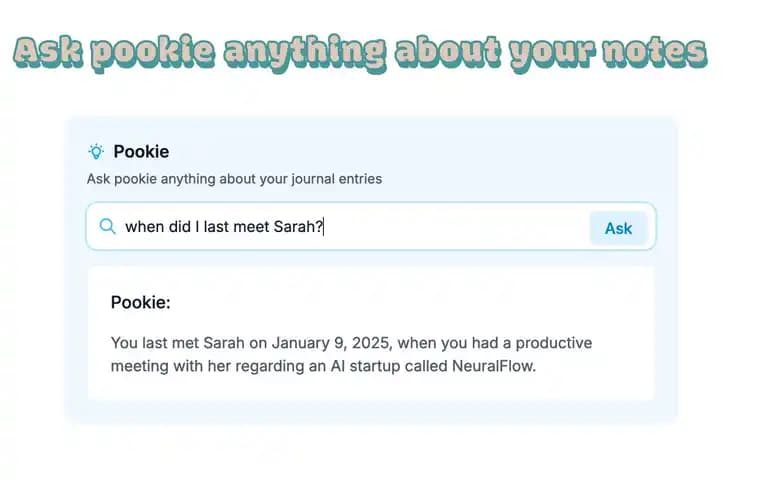
Task: Click the 'Ask pookie anything about your notes' heading
Action: pos(360,52)
